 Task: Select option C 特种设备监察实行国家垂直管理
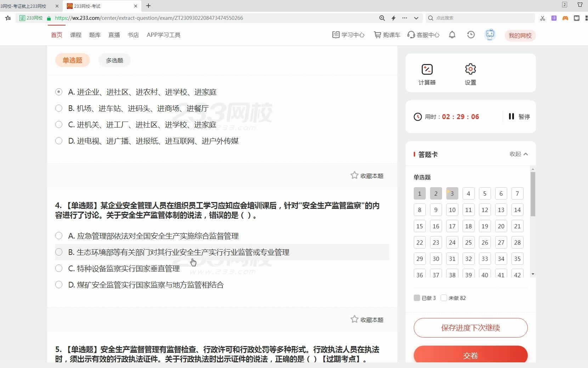click(x=59, y=268)
